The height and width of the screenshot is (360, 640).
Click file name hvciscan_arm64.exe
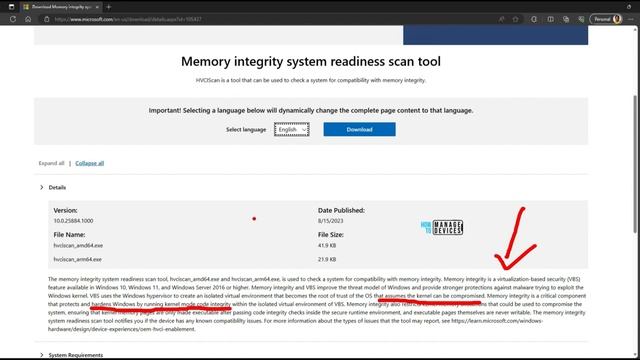click(x=78, y=259)
